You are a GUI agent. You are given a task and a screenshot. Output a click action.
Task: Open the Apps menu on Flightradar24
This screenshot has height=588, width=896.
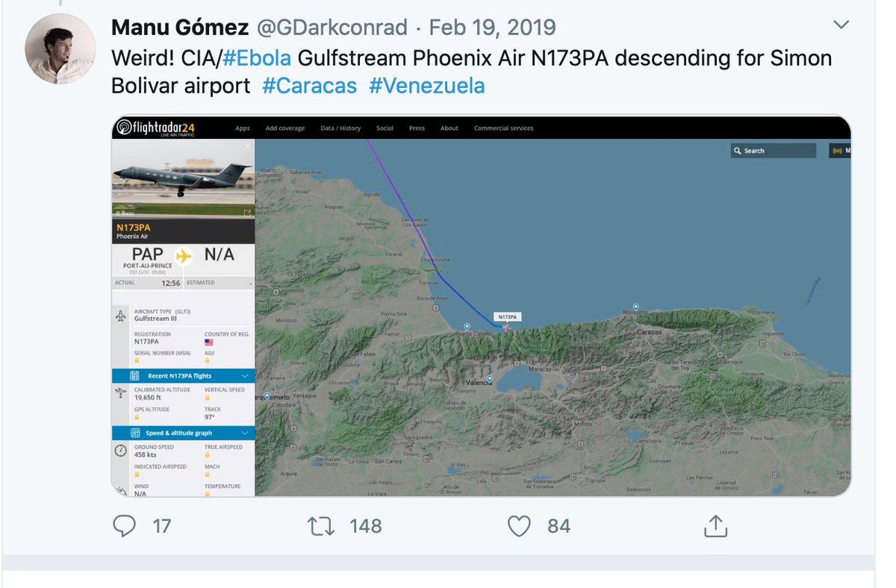(243, 128)
